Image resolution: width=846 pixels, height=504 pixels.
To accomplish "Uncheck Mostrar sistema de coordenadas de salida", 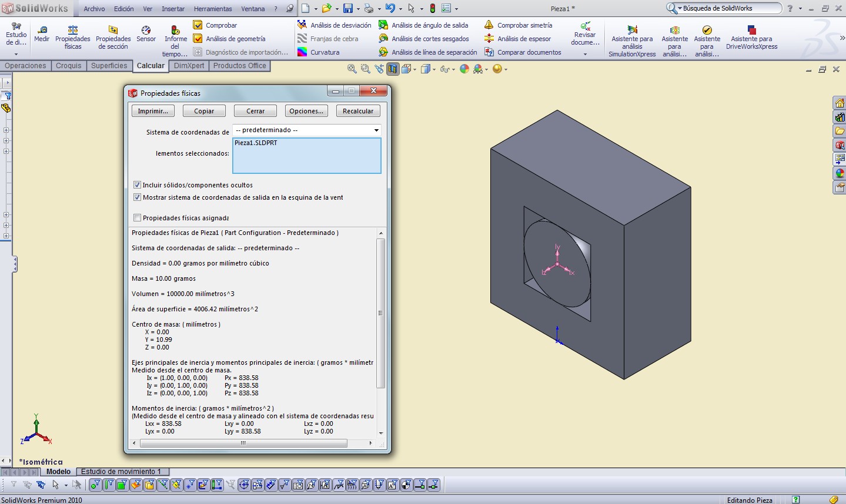I will [x=137, y=197].
